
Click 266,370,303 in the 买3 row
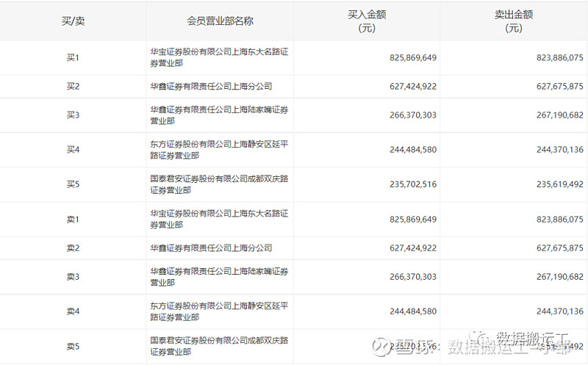413,115
